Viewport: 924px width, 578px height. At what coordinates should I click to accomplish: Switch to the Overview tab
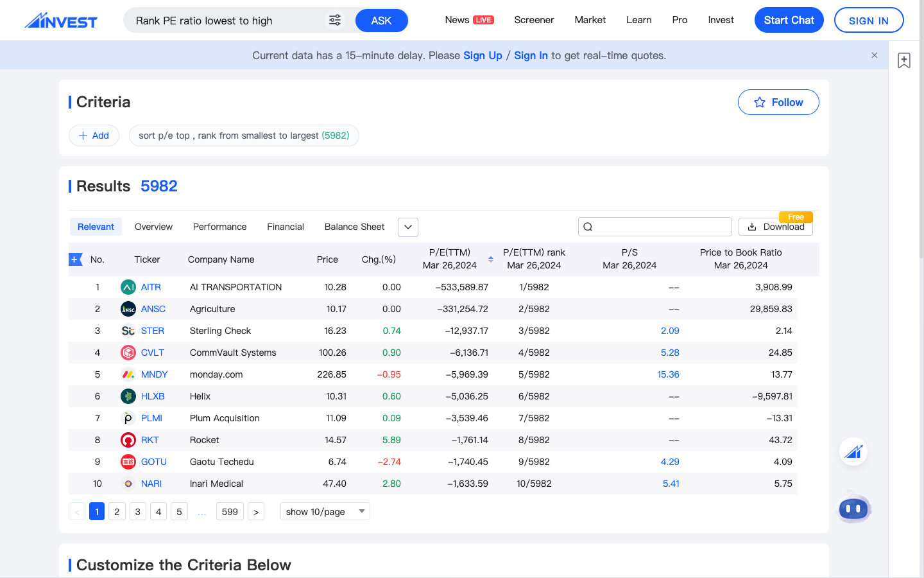click(x=153, y=227)
